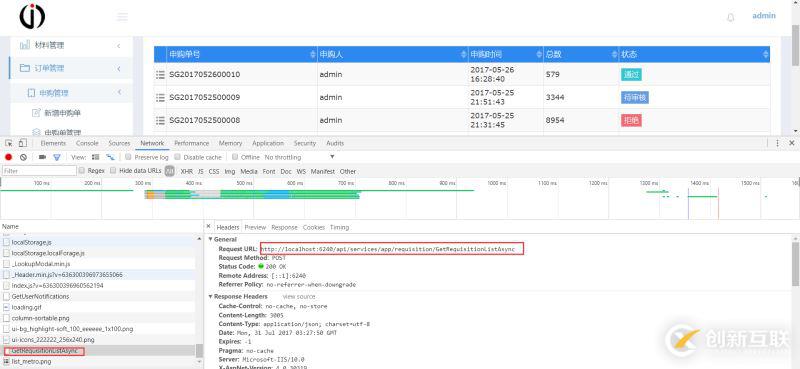Viewport: 800px width, 369px height.
Task: Filter requests by JS type
Action: pyautogui.click(x=201, y=171)
